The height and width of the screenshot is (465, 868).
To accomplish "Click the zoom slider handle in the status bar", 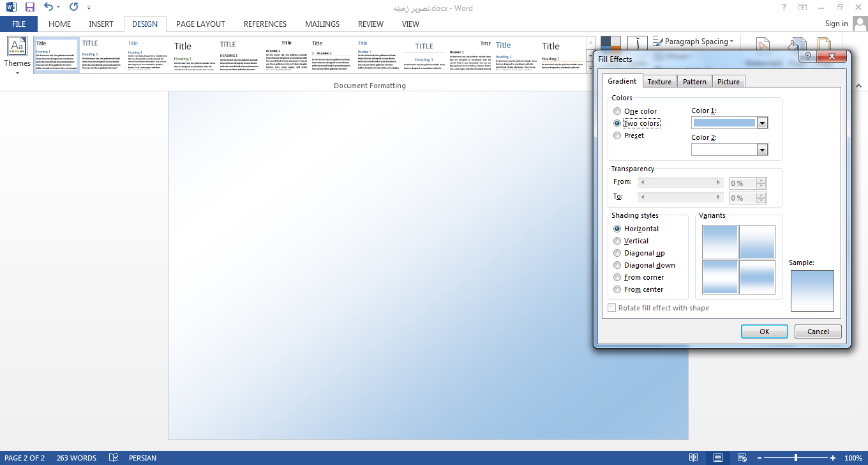I will pos(796,458).
